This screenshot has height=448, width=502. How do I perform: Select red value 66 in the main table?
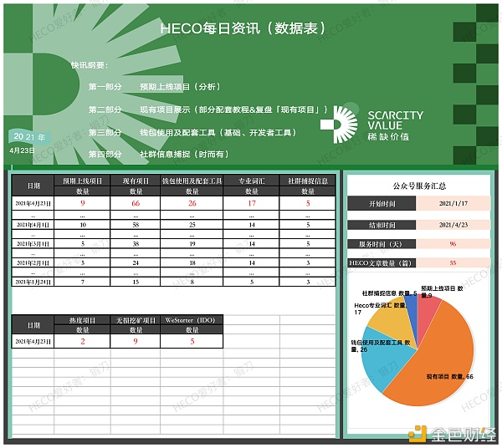136,203
